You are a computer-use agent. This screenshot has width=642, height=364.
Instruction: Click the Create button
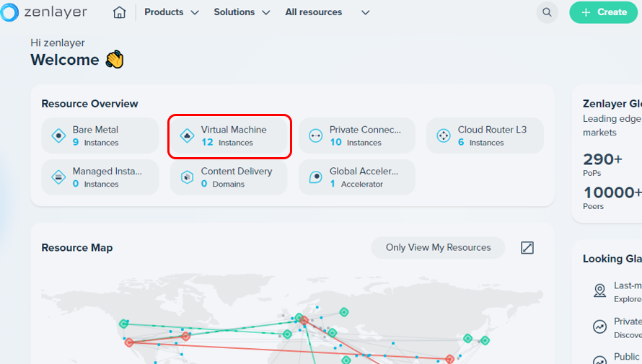coord(604,12)
